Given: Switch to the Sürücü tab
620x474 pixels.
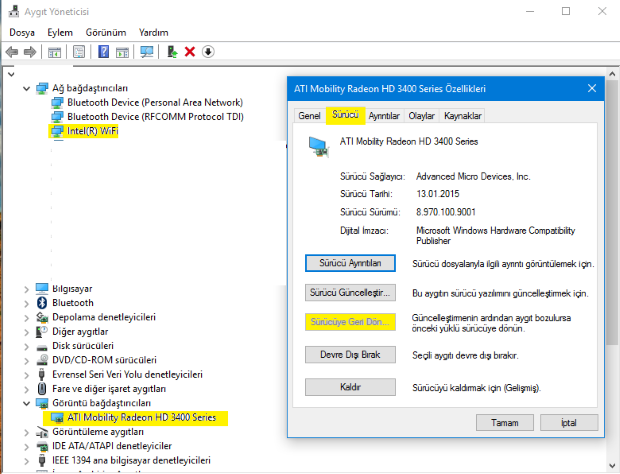Looking at the screenshot, I should 345,115.
